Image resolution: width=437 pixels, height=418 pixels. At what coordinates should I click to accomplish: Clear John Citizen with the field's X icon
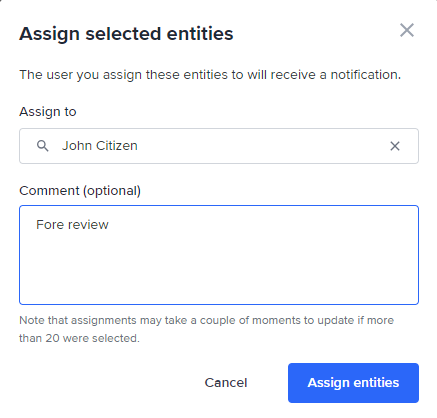tap(395, 146)
